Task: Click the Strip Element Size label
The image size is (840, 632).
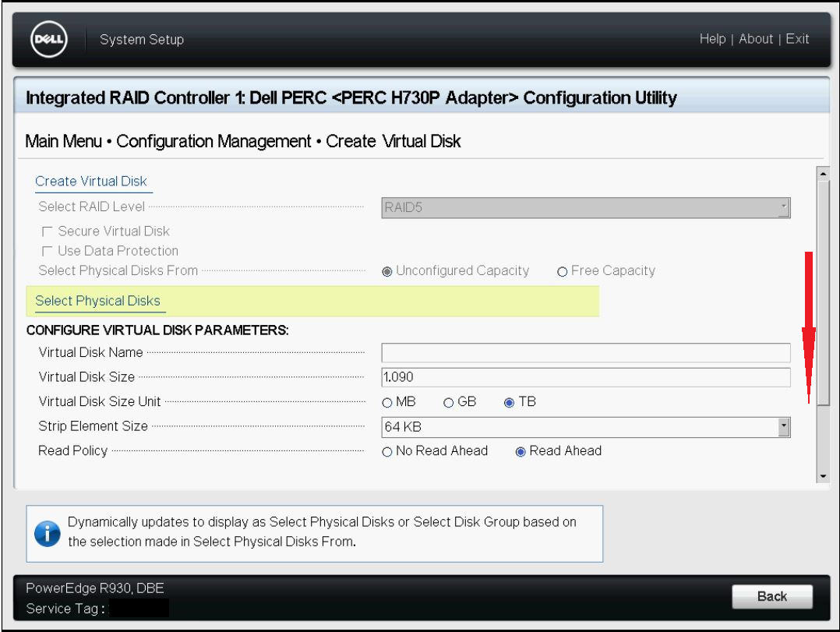Action: point(94,426)
